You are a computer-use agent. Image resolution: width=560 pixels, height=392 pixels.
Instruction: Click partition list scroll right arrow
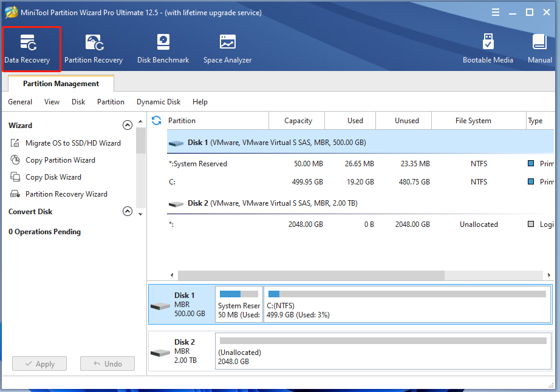tap(549, 275)
